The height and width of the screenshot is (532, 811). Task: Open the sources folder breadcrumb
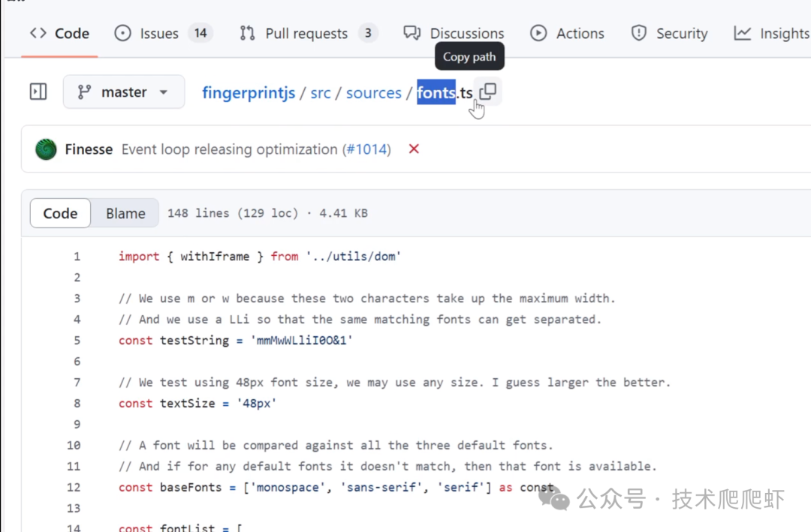[374, 93]
